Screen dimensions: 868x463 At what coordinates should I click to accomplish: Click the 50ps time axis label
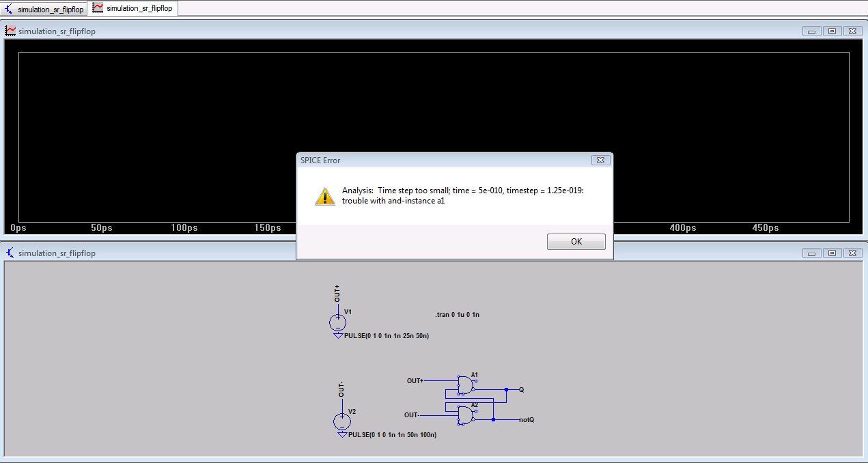point(102,227)
